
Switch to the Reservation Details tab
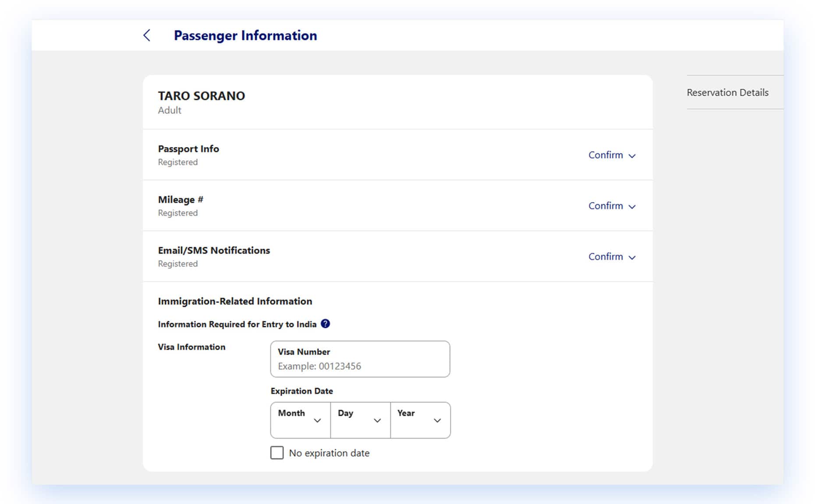pos(727,92)
